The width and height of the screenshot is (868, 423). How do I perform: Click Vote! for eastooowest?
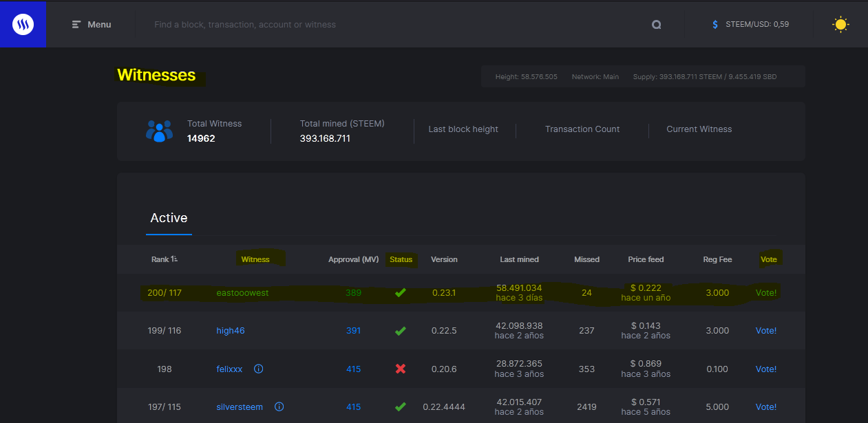pyautogui.click(x=766, y=292)
